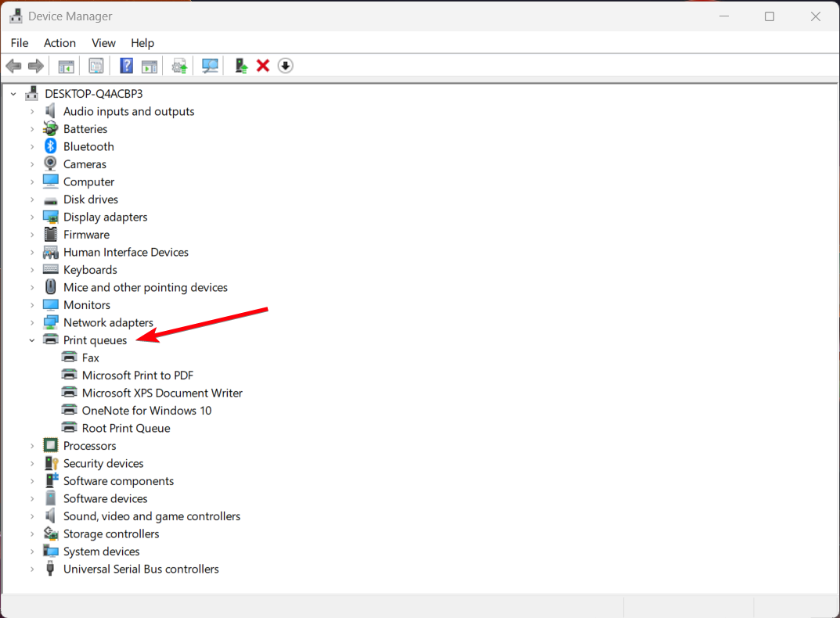Click the Storage controllers icon
840x618 pixels.
click(51, 534)
